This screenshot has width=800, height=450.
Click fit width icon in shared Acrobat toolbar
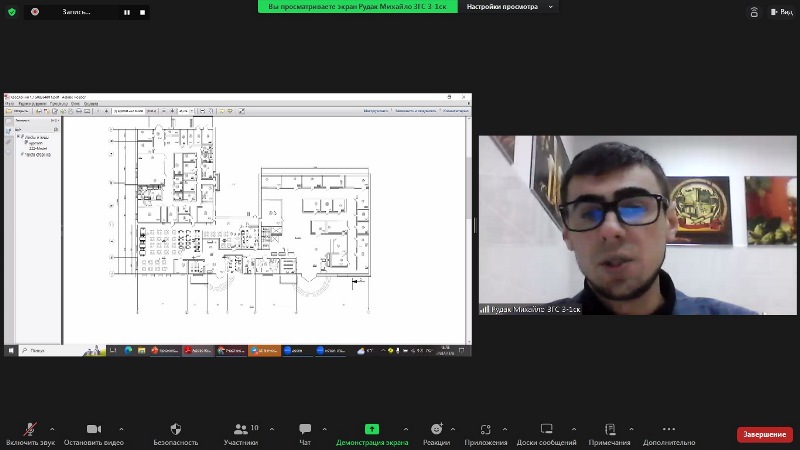202,111
